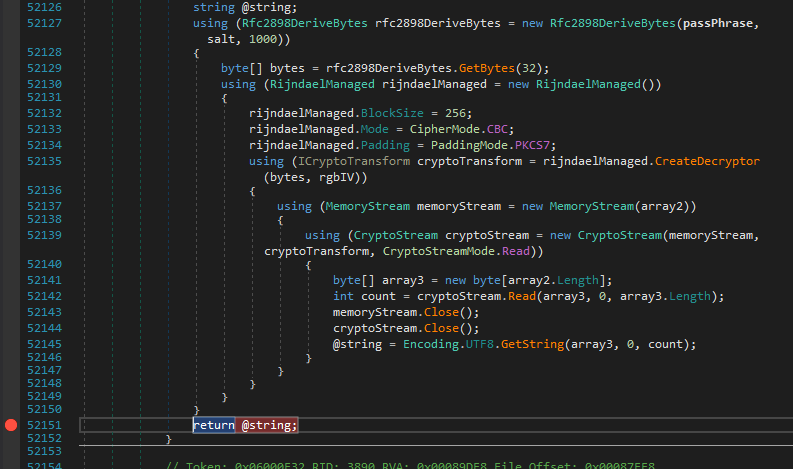Click the CreateDecryptor method name

[707, 161]
